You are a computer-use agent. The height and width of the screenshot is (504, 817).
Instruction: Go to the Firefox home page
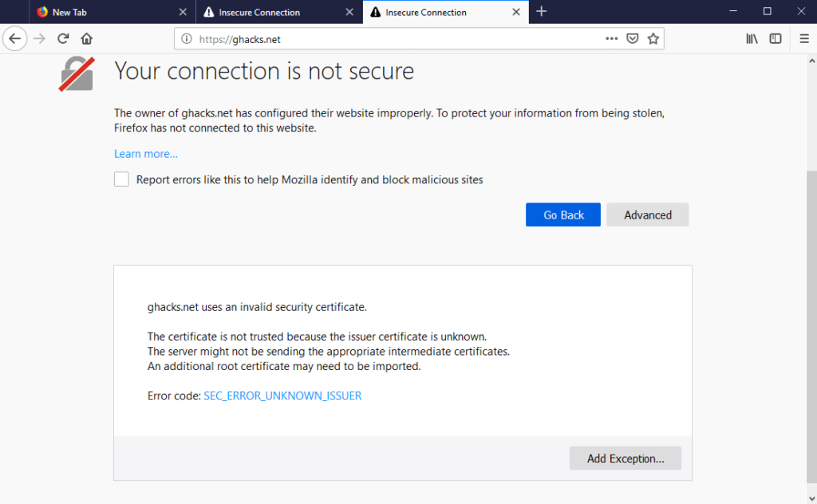tap(87, 38)
